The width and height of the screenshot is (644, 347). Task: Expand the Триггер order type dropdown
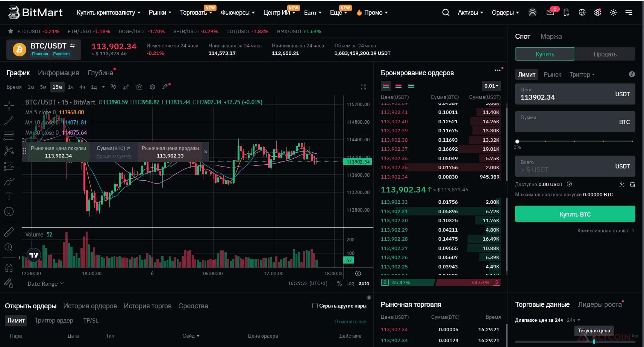tap(582, 74)
